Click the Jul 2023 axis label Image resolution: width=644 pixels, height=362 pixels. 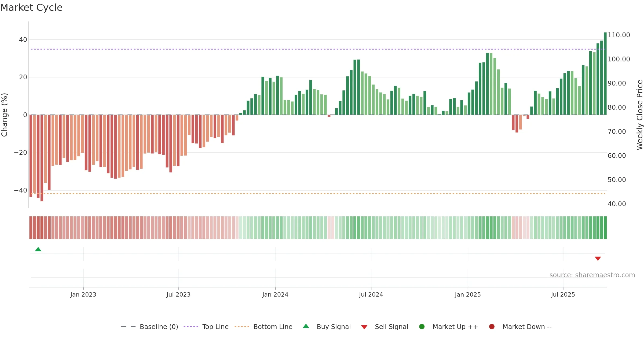pyautogui.click(x=178, y=294)
